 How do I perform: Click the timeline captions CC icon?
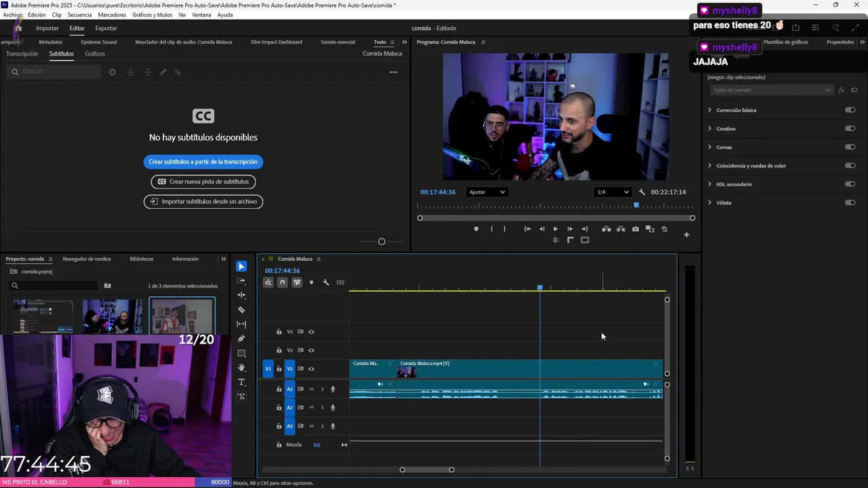[340, 283]
